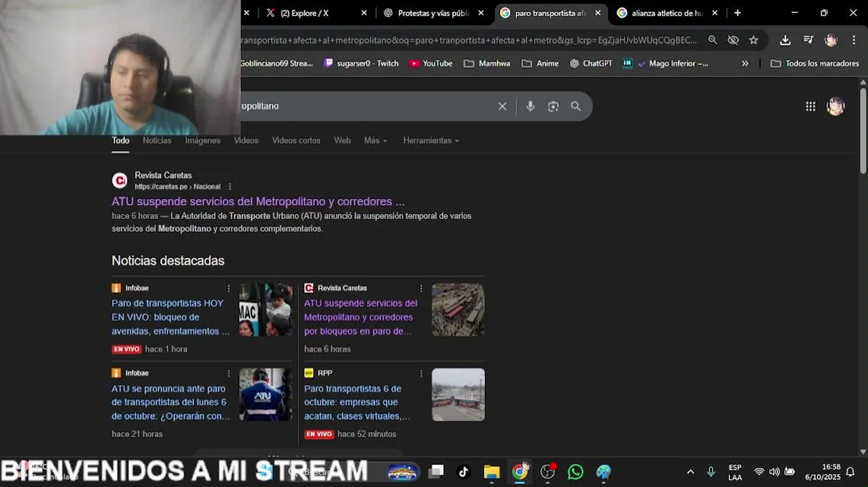Open the ESP LAA keyboard language switcher
Screen dimensions: 868x487
735,472
